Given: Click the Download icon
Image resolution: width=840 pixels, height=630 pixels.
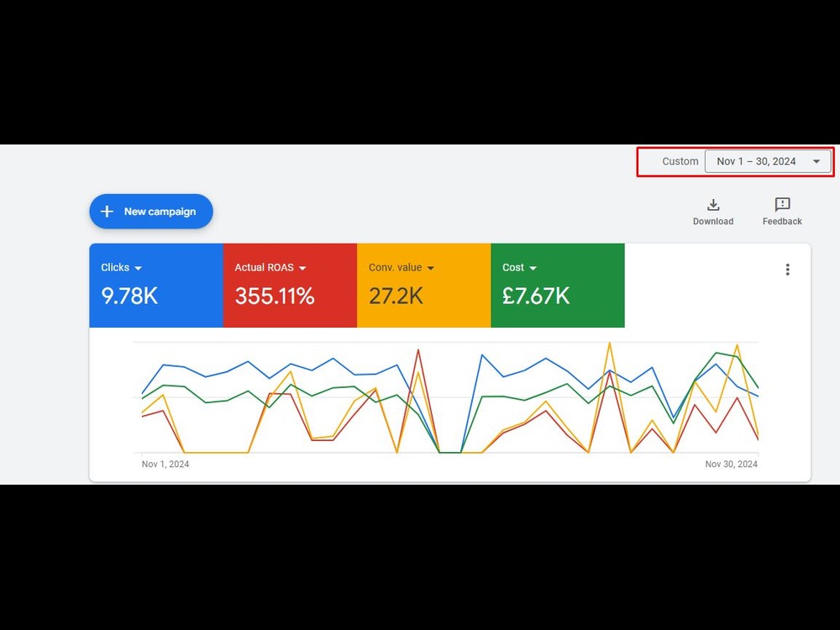Looking at the screenshot, I should pyautogui.click(x=713, y=205).
